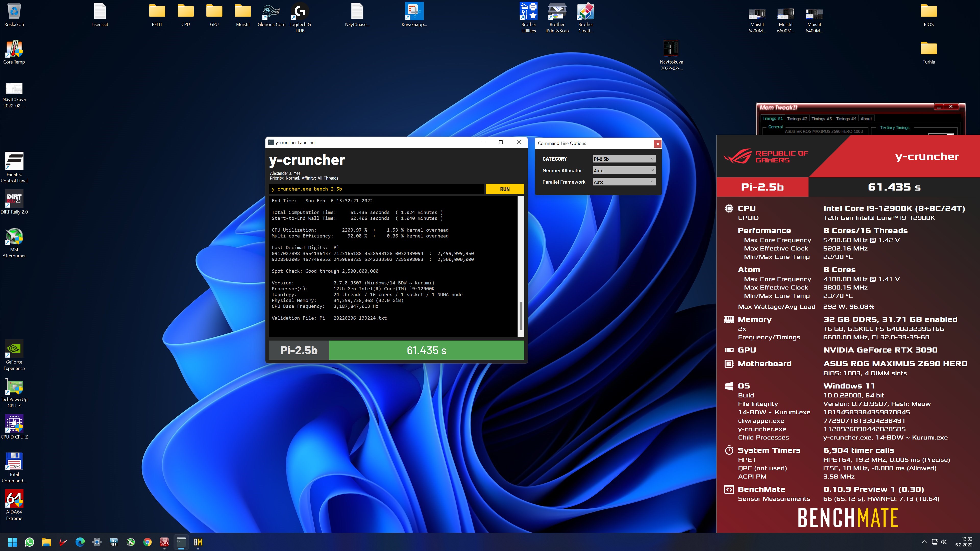Viewport: 980px width, 551px height.
Task: Open CPUID CPU-Z desktop icon
Action: click(x=14, y=427)
